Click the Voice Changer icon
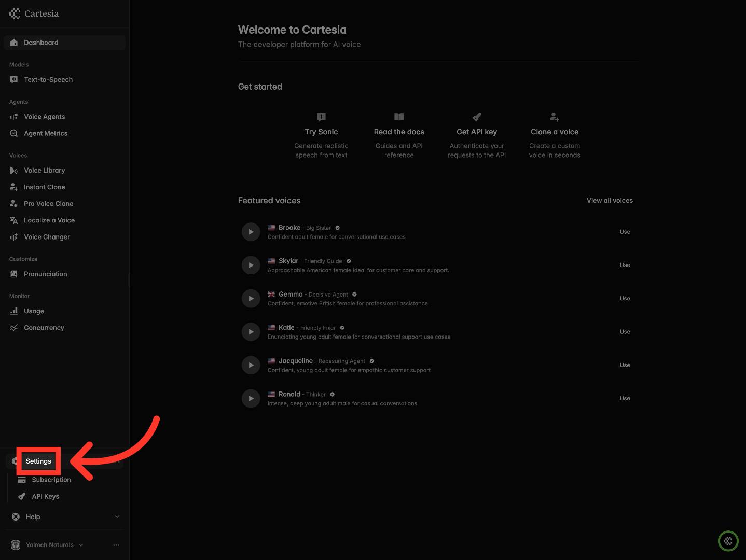The width and height of the screenshot is (746, 560). coord(14,237)
